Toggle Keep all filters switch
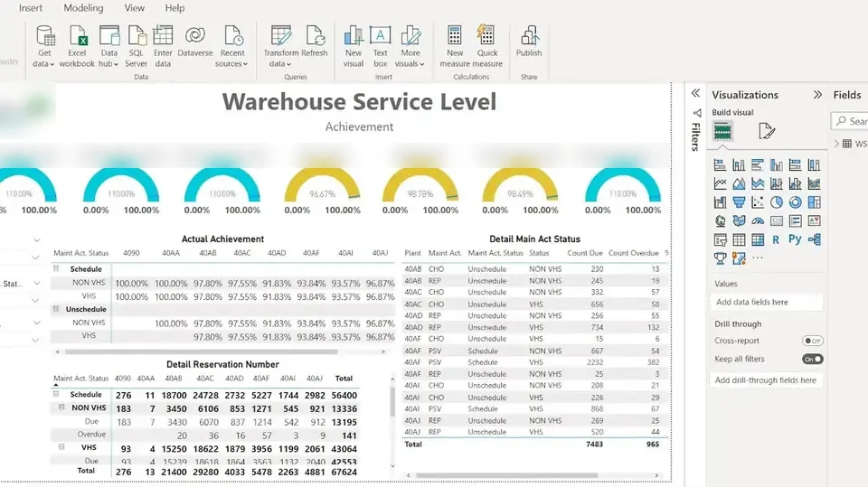Image resolution: width=868 pixels, height=487 pixels. pos(813,360)
